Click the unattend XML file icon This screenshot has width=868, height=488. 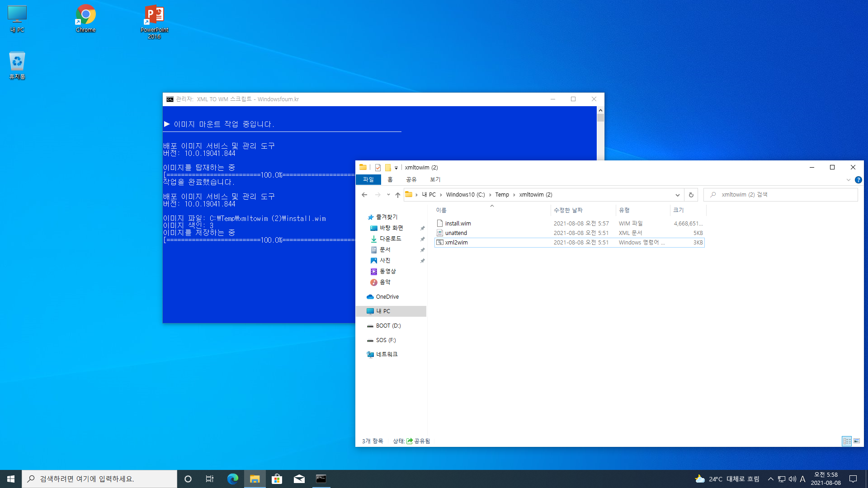click(440, 233)
